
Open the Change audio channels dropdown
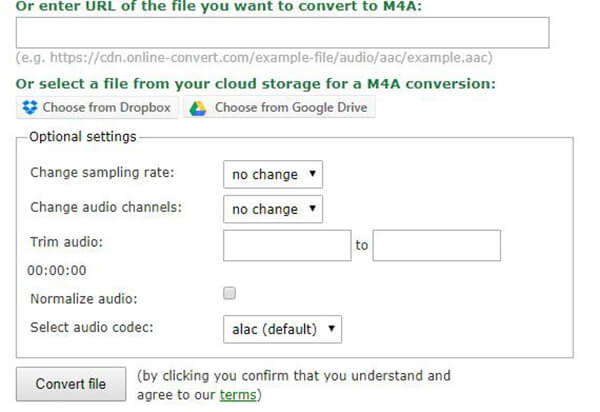pyautogui.click(x=273, y=209)
